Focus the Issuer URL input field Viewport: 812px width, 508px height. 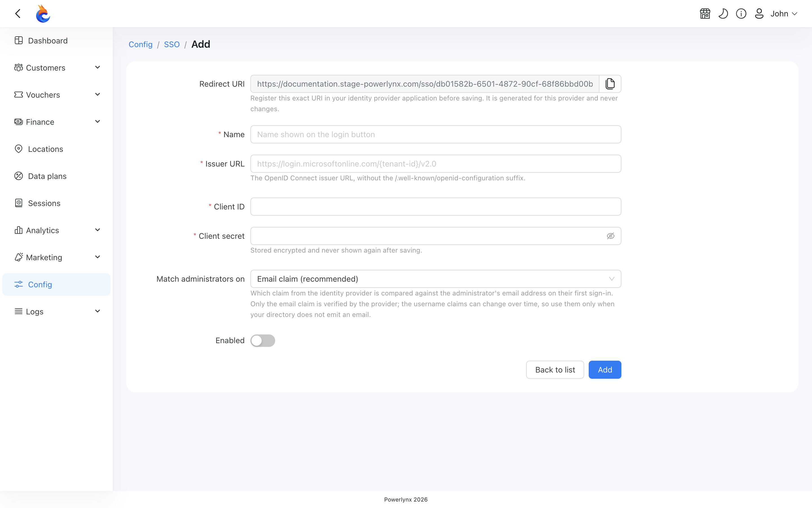[x=436, y=164]
